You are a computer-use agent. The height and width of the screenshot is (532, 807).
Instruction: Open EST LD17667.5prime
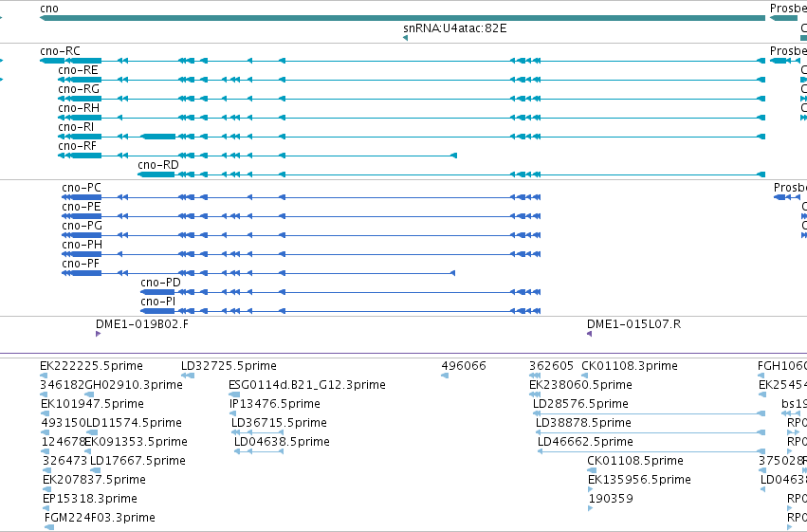click(138, 461)
